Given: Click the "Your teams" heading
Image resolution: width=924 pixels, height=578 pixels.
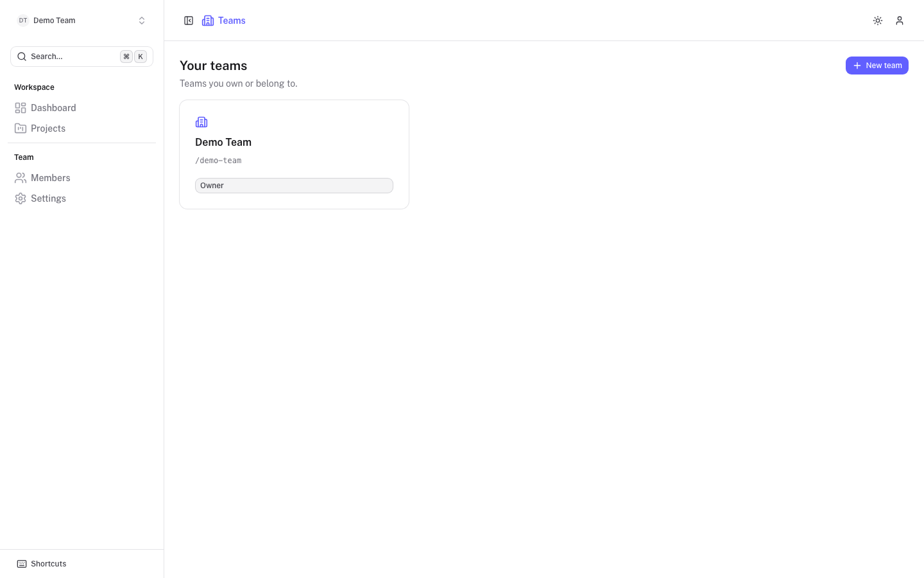Looking at the screenshot, I should [x=214, y=66].
